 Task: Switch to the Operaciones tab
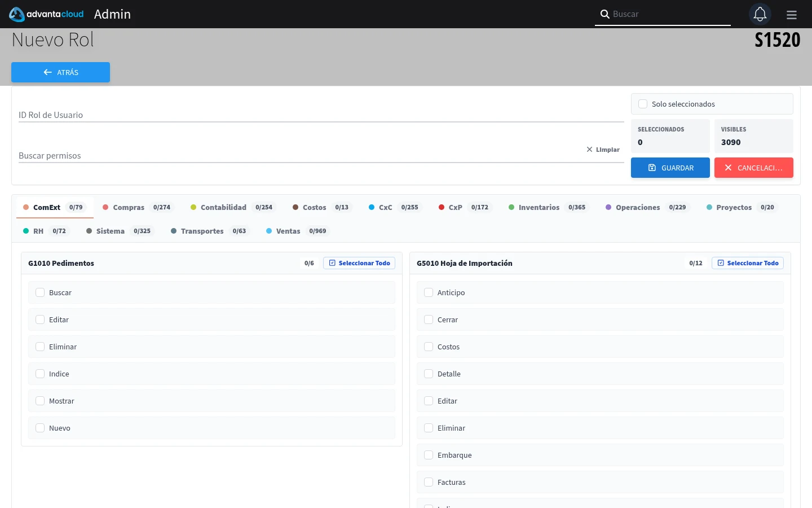tap(647, 207)
